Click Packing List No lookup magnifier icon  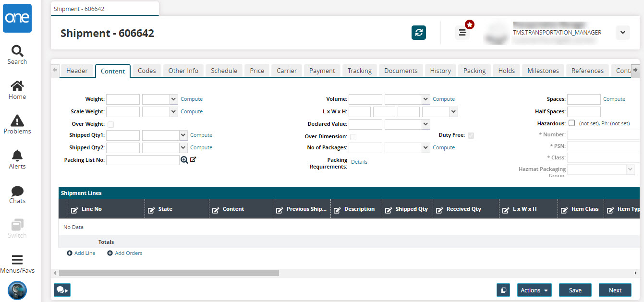pyautogui.click(x=184, y=160)
